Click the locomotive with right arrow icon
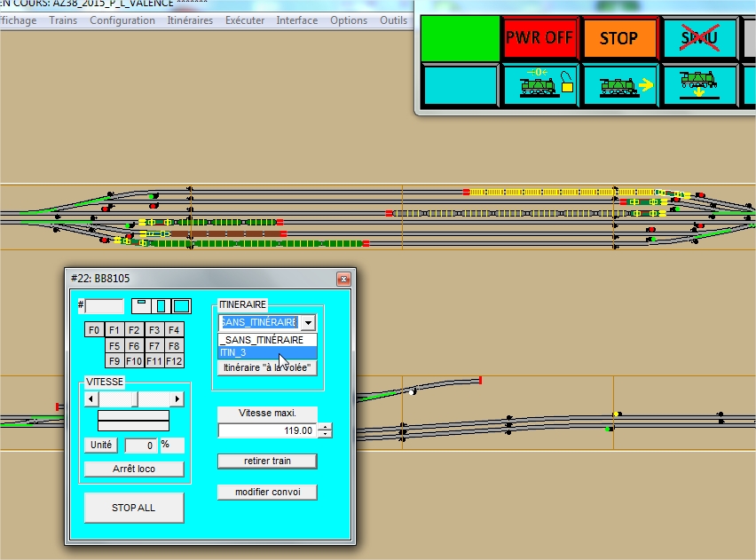 pyautogui.click(x=620, y=85)
